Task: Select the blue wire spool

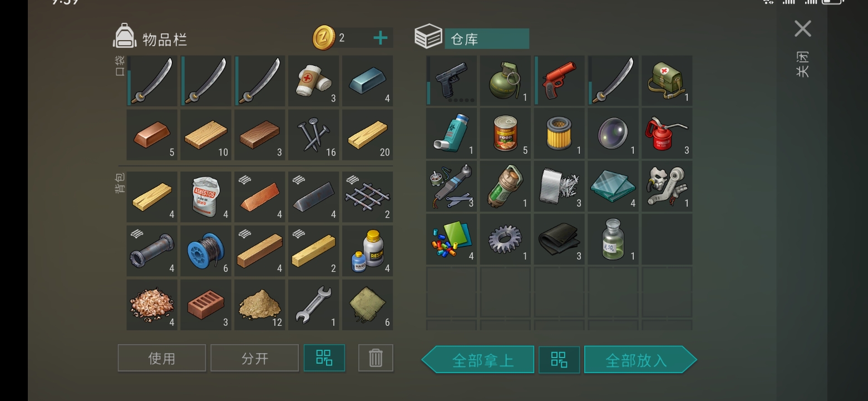Action: (206, 251)
